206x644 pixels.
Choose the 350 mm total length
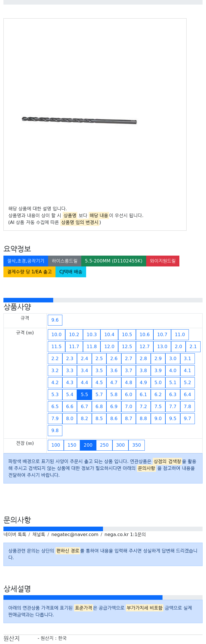[136, 445]
